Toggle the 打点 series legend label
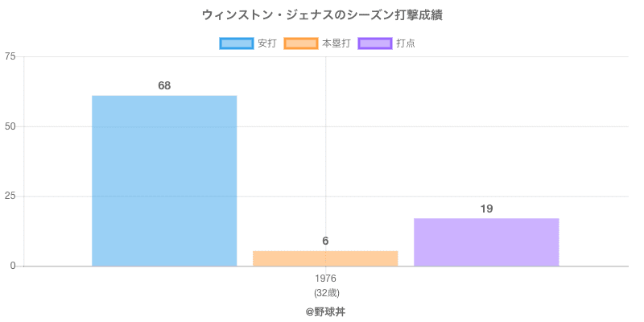The height and width of the screenshot is (322, 644). [406, 43]
